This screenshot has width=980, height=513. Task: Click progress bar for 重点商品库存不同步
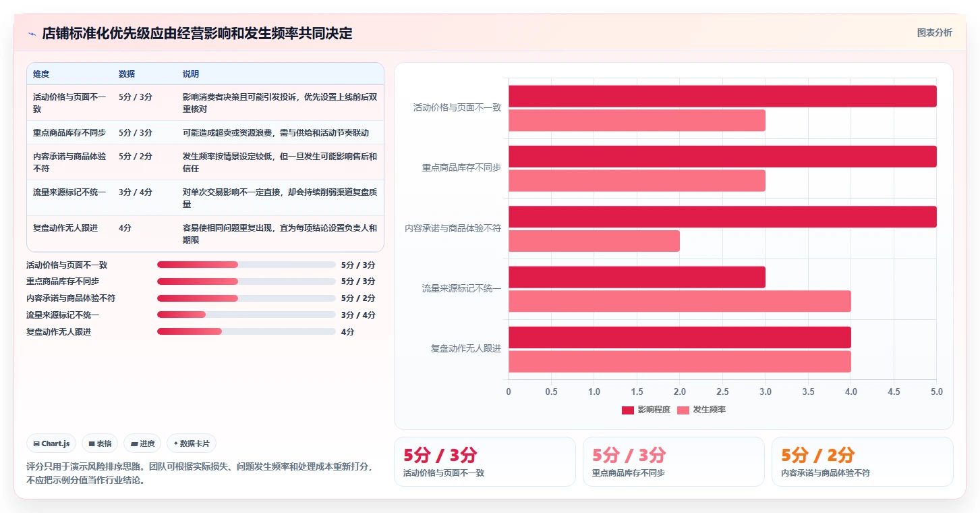click(246, 281)
